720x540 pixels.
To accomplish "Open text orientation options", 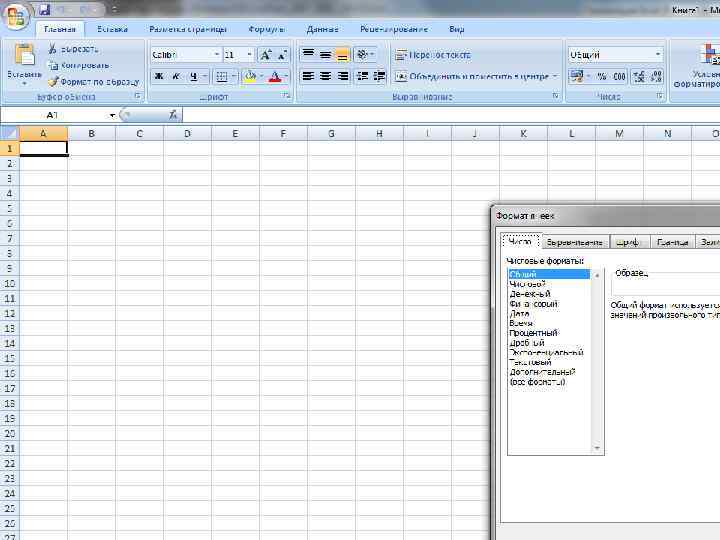I will pyautogui.click(x=365, y=55).
